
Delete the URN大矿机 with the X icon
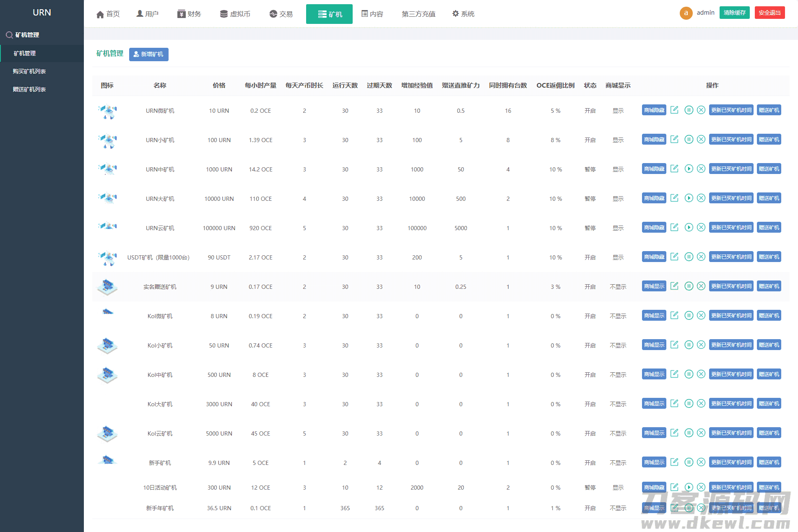701,198
